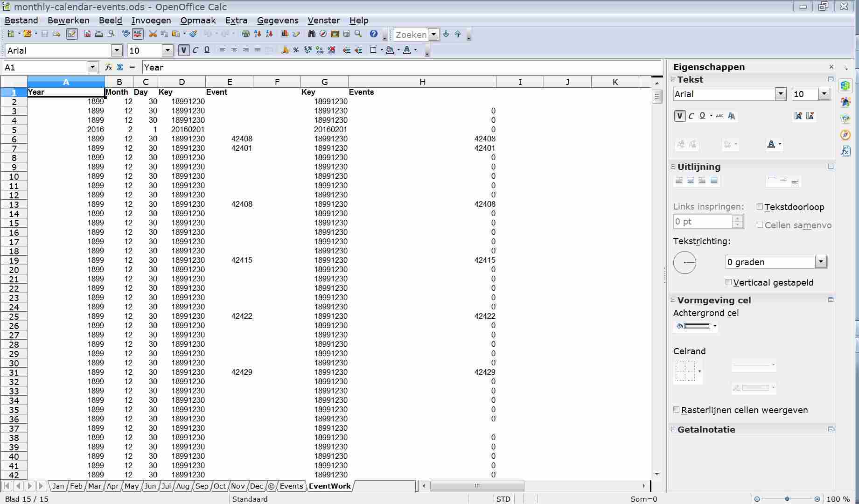The width and height of the screenshot is (859, 504).
Task: Click the Zoom magnifier icon
Action: (358, 34)
